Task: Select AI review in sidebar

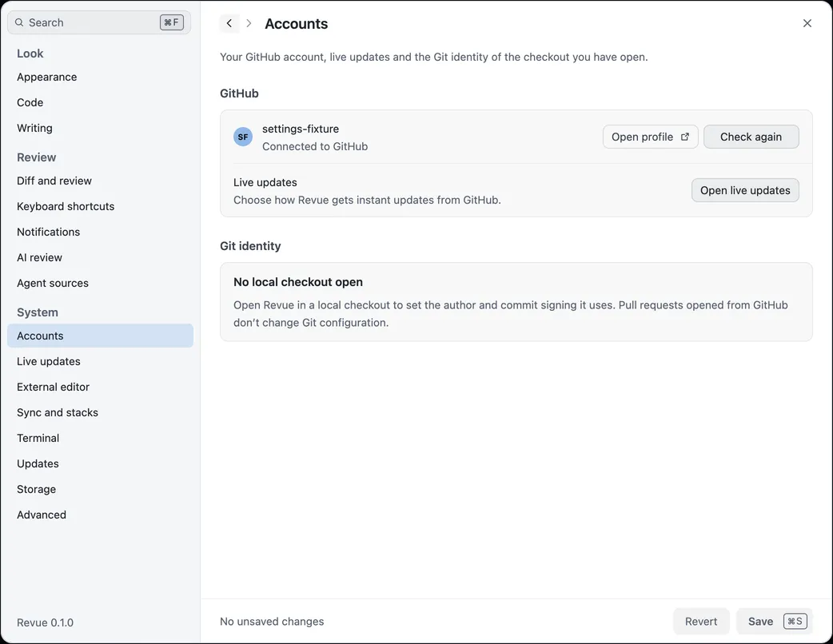Action: (101, 257)
